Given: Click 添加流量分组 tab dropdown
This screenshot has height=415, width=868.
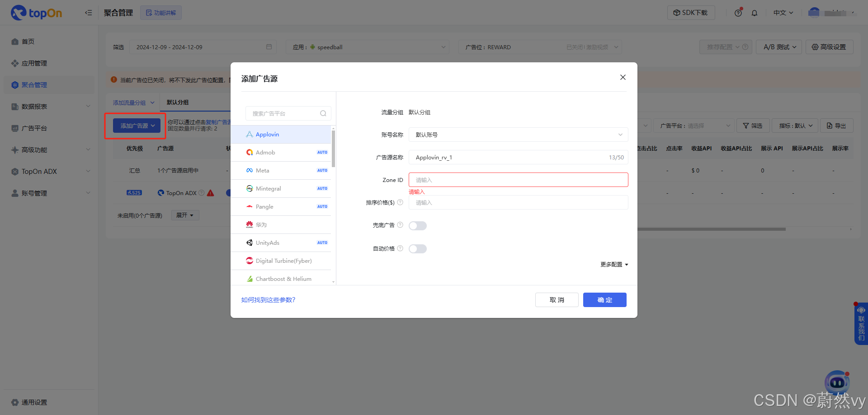Looking at the screenshot, I should pos(133,103).
